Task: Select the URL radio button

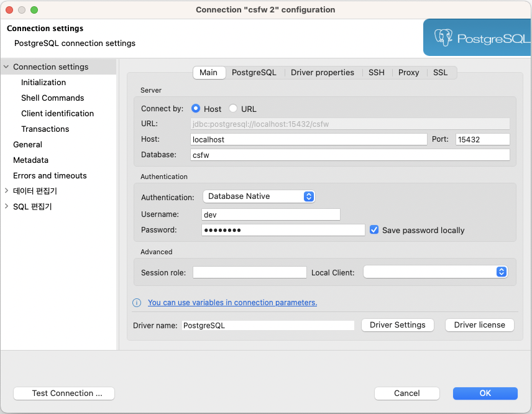Action: tap(234, 109)
